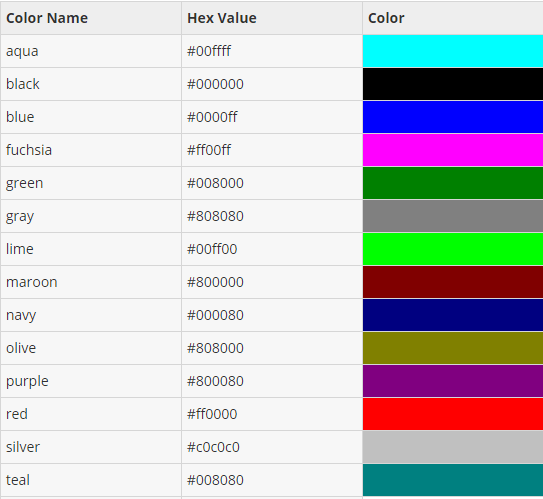Viewport: 543px width, 499px height.
Task: Click the maroon color swatch
Action: click(453, 282)
